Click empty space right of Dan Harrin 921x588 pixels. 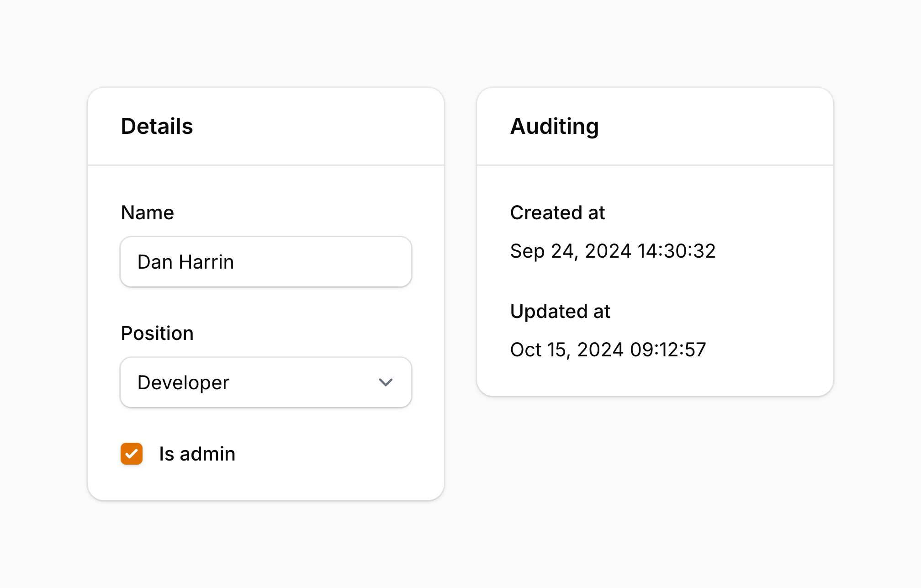(x=329, y=262)
